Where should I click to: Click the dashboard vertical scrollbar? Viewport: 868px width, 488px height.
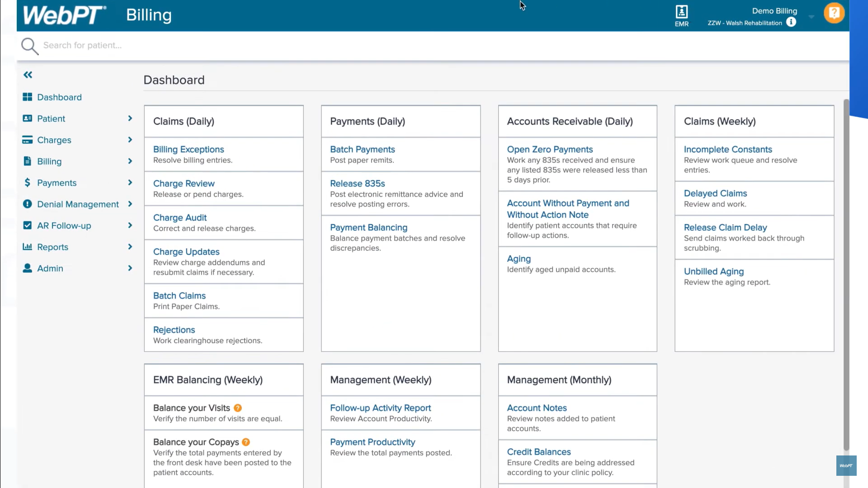[x=846, y=271]
